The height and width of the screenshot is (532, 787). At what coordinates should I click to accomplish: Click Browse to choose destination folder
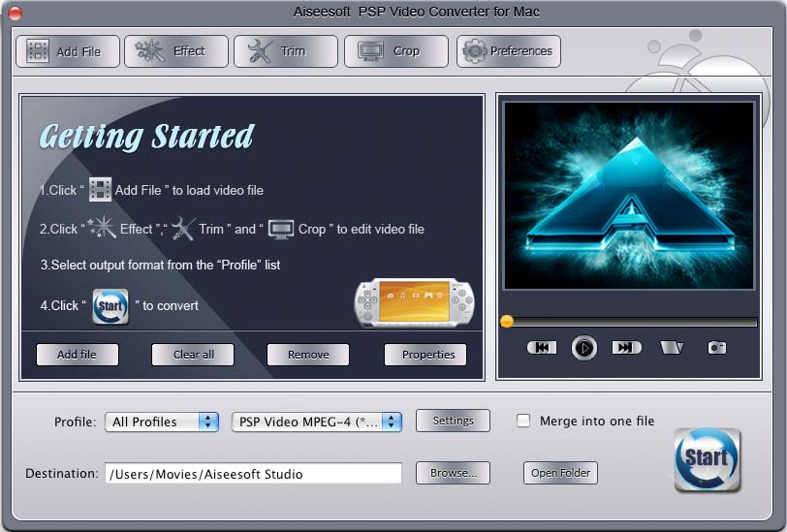click(x=453, y=473)
